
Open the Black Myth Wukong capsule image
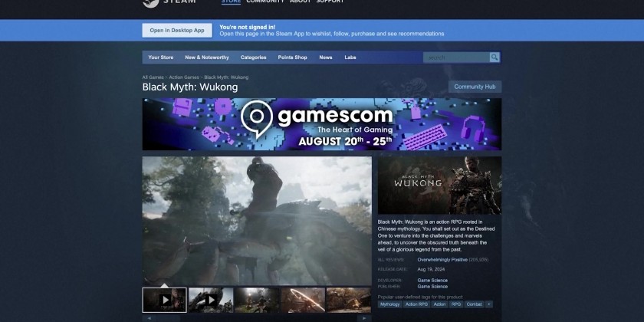439,186
